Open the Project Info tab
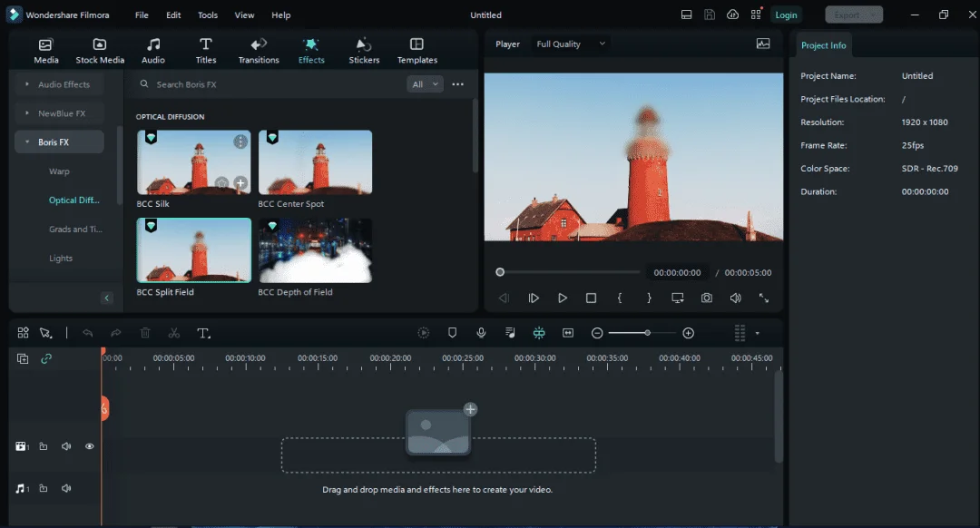 823,45
